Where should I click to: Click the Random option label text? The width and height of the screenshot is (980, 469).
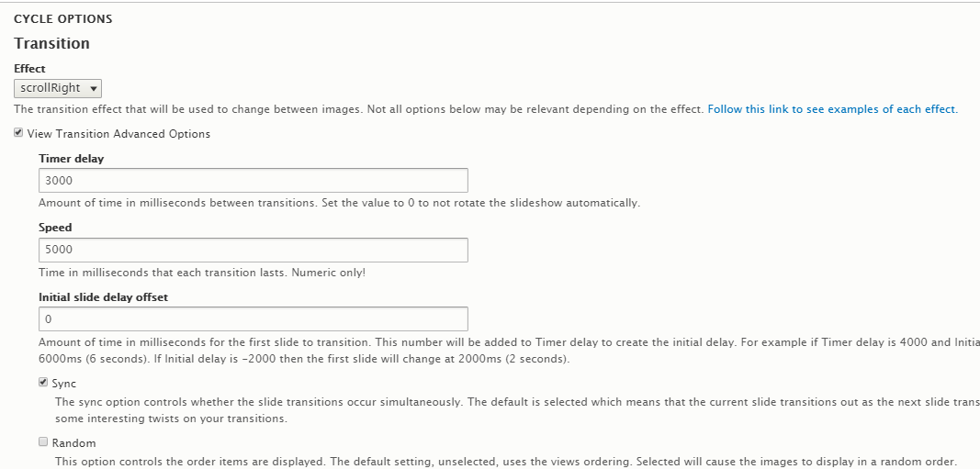point(73,443)
